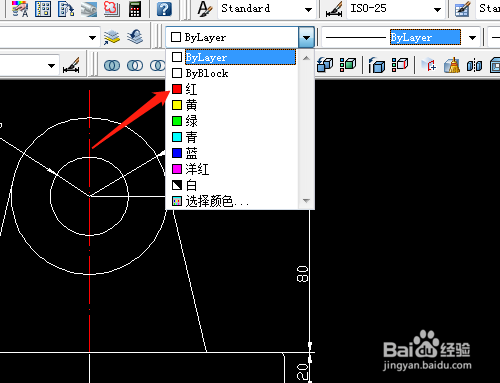The height and width of the screenshot is (383, 500).
Task: Click the color list scroll up arrow
Action: 306,58
